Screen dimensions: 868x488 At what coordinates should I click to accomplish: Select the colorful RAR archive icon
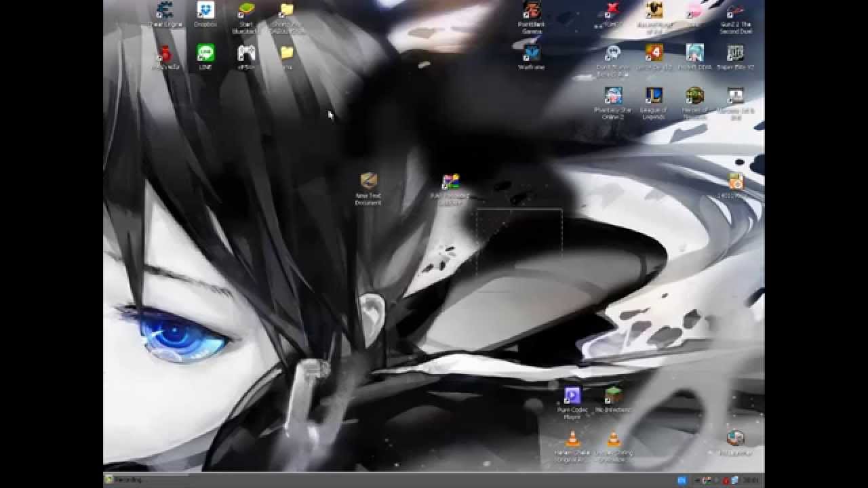[450, 181]
